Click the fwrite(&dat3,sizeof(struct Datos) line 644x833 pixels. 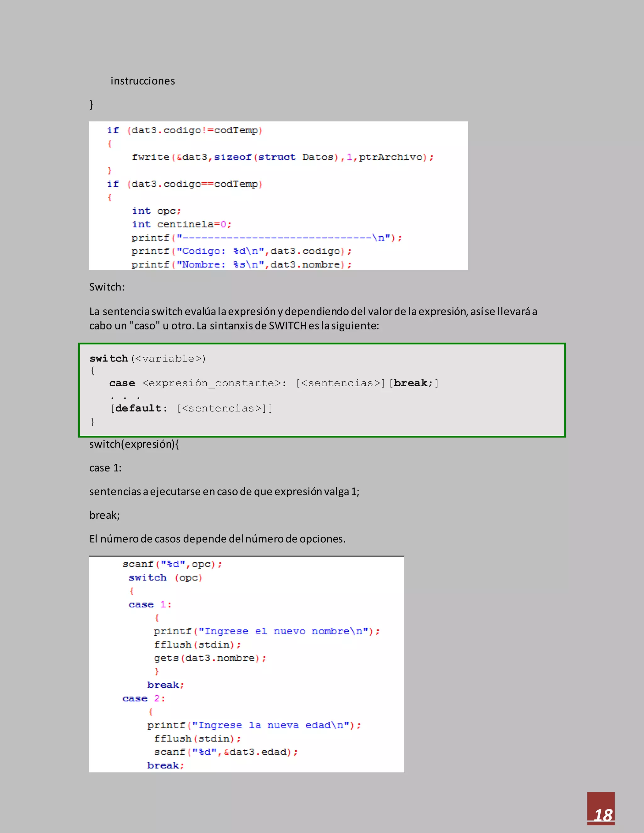point(283,157)
